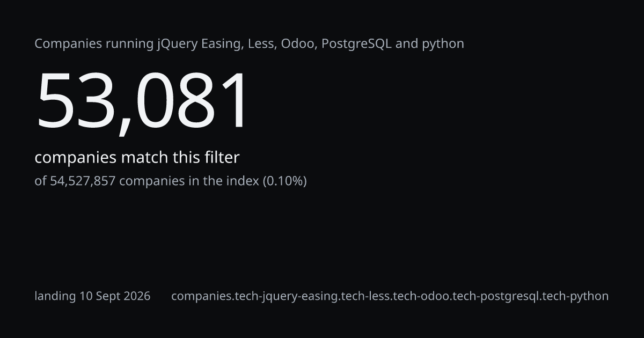Click the (0.10%) percentage value
644x338 pixels.
tap(284, 181)
